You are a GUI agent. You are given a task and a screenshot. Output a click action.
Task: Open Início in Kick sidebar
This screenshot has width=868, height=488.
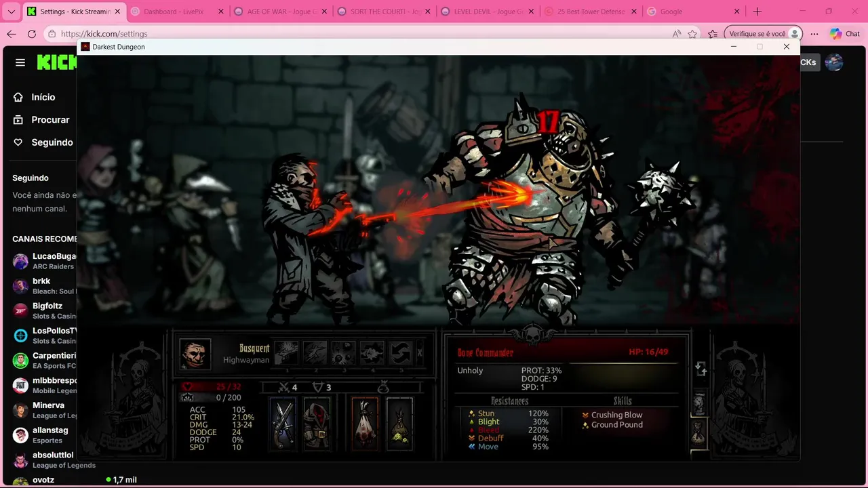point(43,97)
